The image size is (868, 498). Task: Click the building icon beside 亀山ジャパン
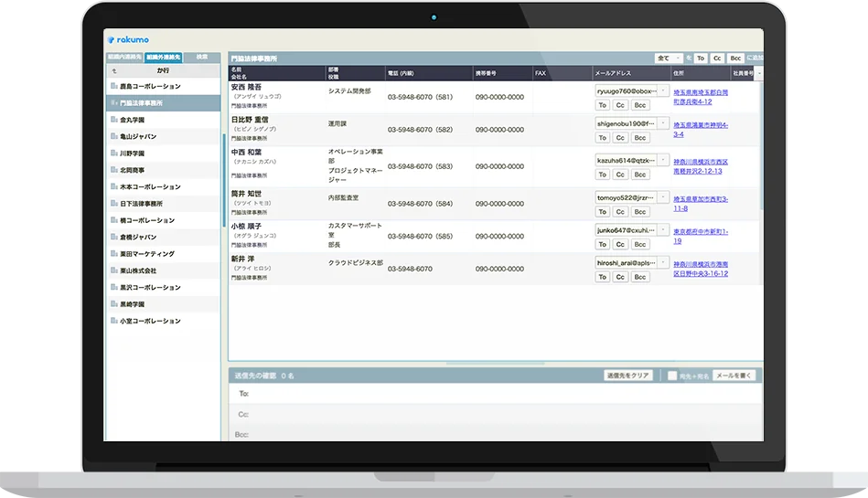click(113, 136)
